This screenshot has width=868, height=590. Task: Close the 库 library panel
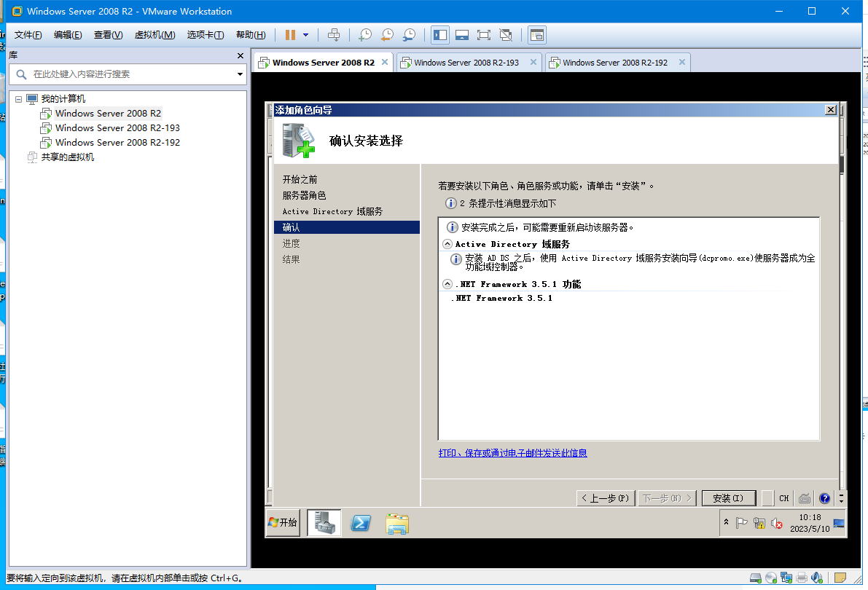[x=241, y=55]
